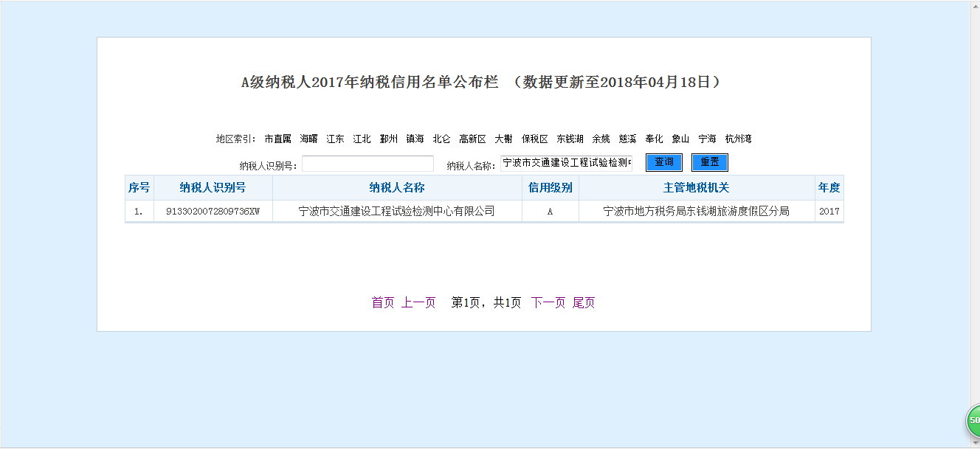Select the 东钱湖 region link
The image size is (980, 449).
[x=570, y=139]
